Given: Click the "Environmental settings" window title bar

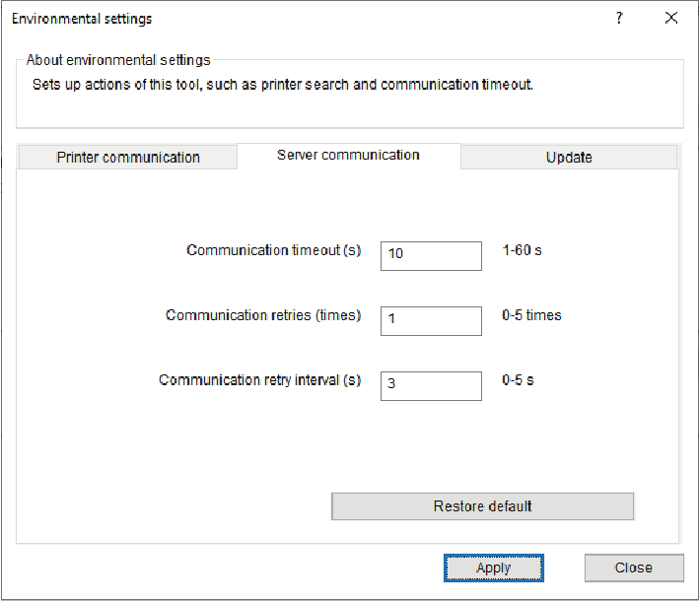Looking at the screenshot, I should tap(296, 19).
